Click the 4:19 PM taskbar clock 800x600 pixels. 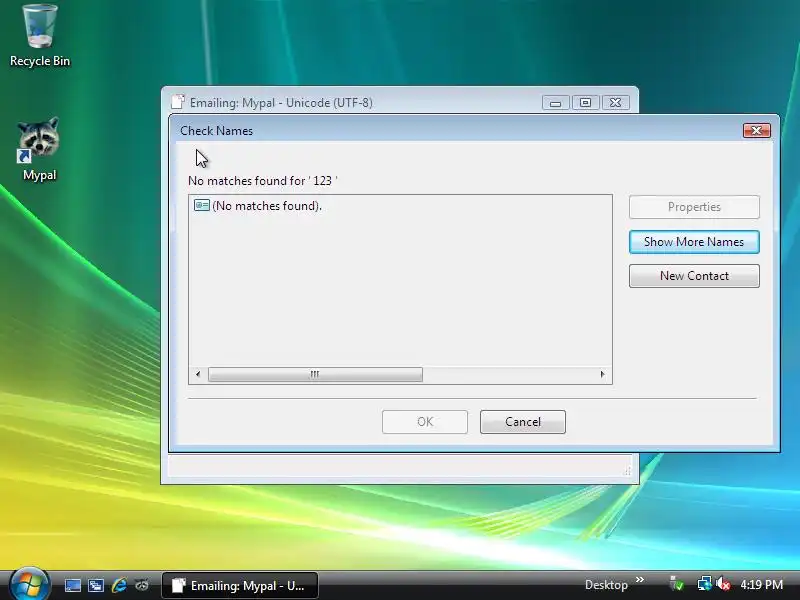(x=761, y=585)
